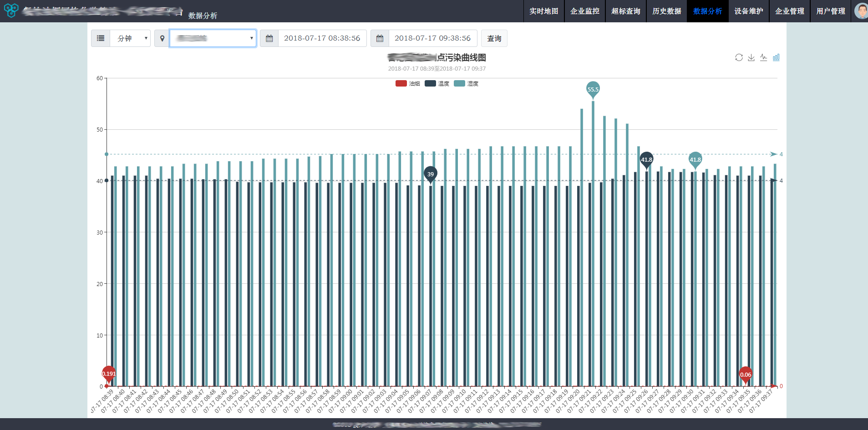The height and width of the screenshot is (430, 868).
Task: Toggle 湿度 series in chart legend
Action: (466, 83)
